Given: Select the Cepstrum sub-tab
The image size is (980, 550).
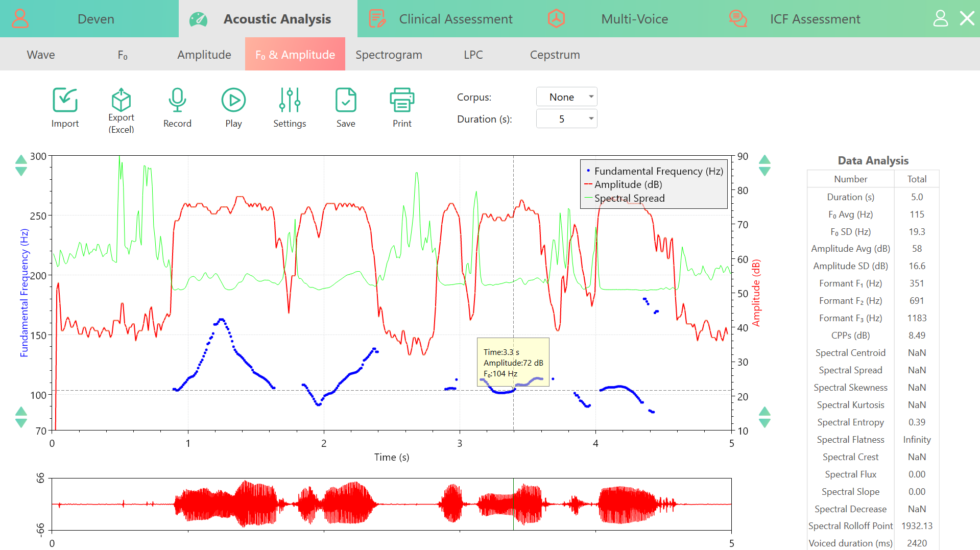Looking at the screenshot, I should pos(555,55).
